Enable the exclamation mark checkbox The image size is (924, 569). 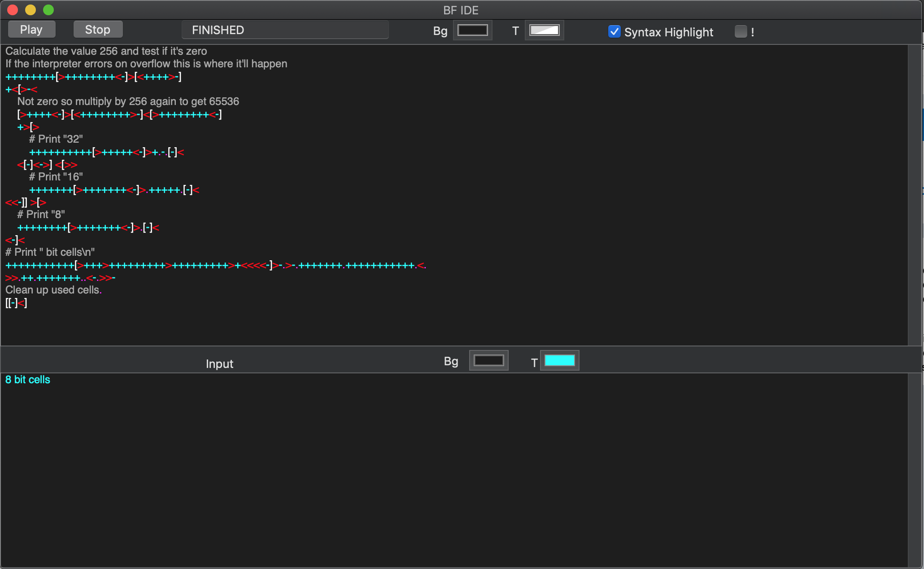pyautogui.click(x=741, y=31)
